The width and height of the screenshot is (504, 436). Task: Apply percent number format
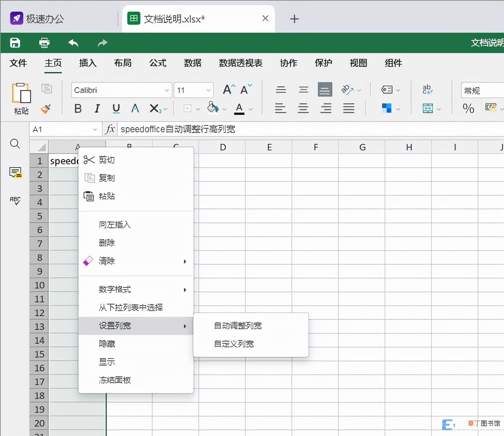point(468,108)
